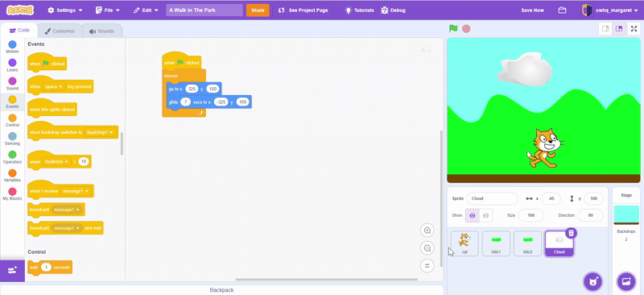644x295 pixels.
Task: Select the hills1 sprite thumbnail
Action: tap(496, 243)
